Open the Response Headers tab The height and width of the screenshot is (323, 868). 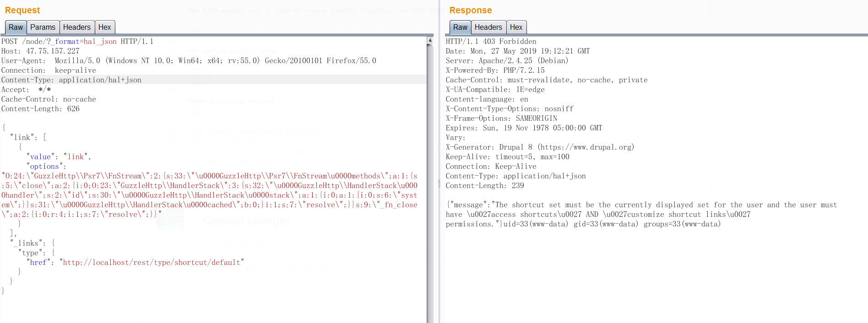[488, 27]
